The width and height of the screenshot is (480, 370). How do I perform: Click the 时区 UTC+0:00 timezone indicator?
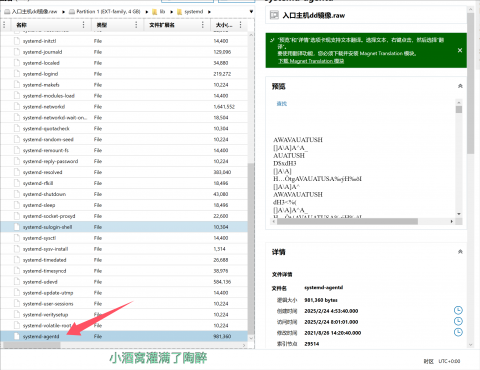pyautogui.click(x=442, y=361)
